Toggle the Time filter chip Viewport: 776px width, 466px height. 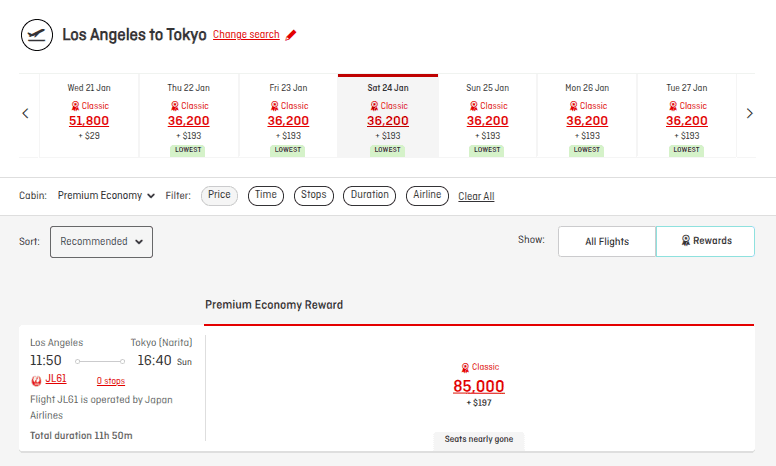point(266,195)
